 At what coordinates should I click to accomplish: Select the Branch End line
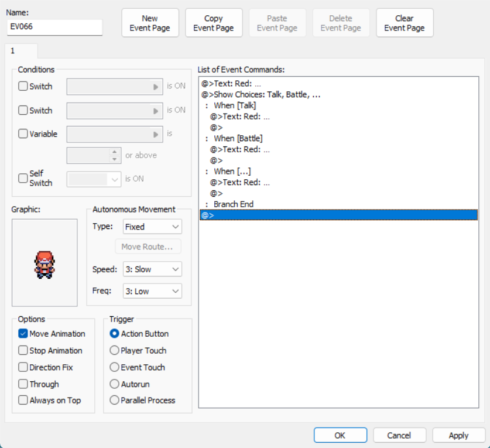(x=338, y=204)
